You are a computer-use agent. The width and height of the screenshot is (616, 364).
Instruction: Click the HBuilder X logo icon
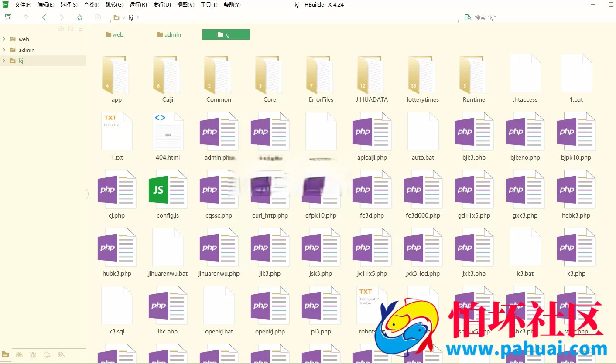click(6, 5)
